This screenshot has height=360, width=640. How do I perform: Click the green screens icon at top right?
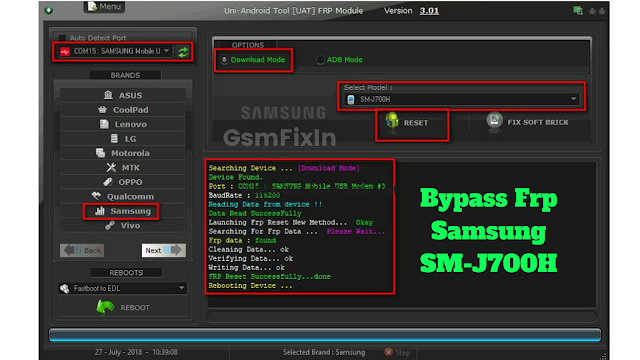578,11
